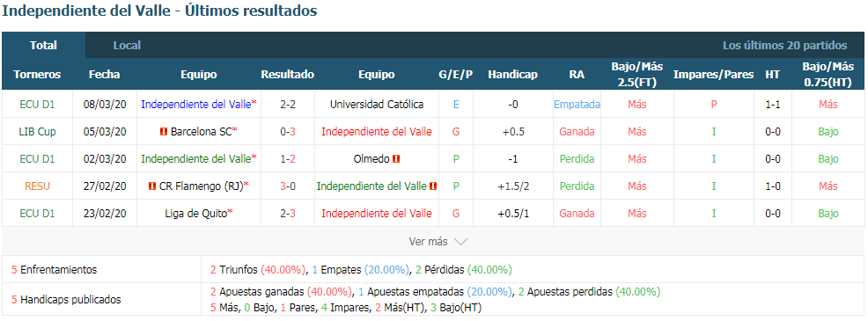Click Los últimos 20 partidos label
The height and width of the screenshot is (321, 868).
pos(785,46)
